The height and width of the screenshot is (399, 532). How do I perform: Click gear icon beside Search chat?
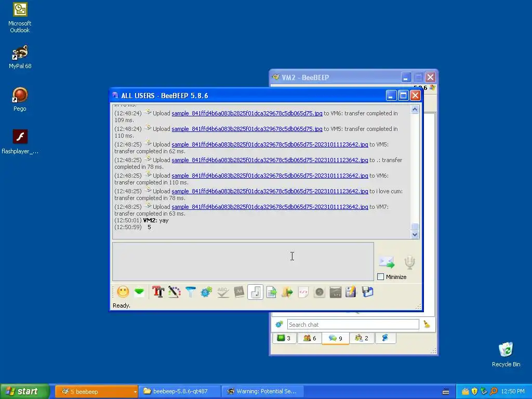(x=279, y=324)
